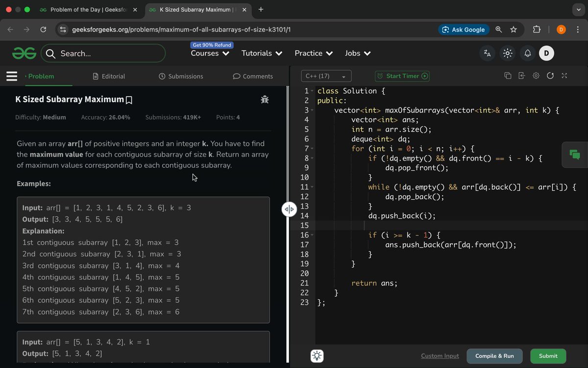Toggle light/dark theme sun icon
Screen dimensions: 588x368
tap(508, 53)
